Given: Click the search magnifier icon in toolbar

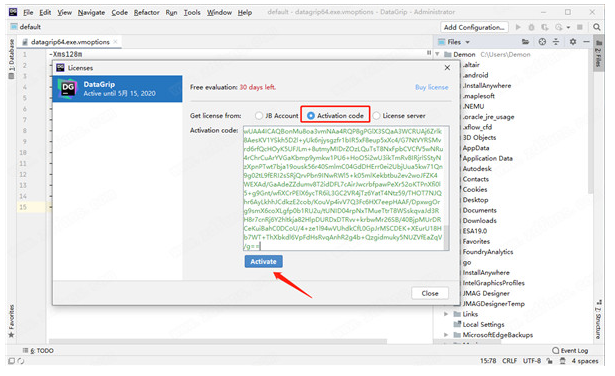Looking at the screenshot, I should point(597,27).
